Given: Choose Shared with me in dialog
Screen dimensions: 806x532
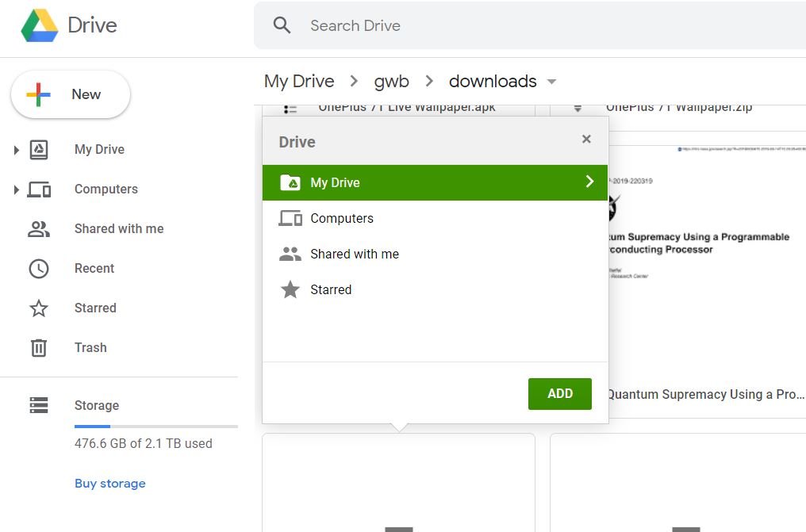Looking at the screenshot, I should click(354, 254).
